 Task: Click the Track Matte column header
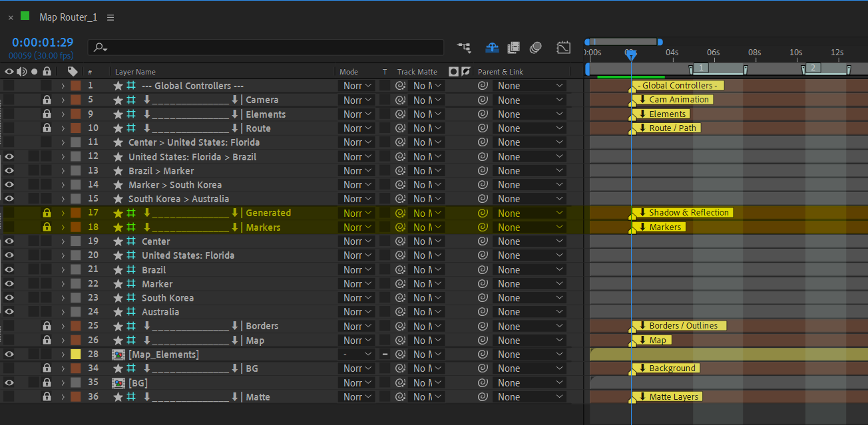pyautogui.click(x=417, y=72)
